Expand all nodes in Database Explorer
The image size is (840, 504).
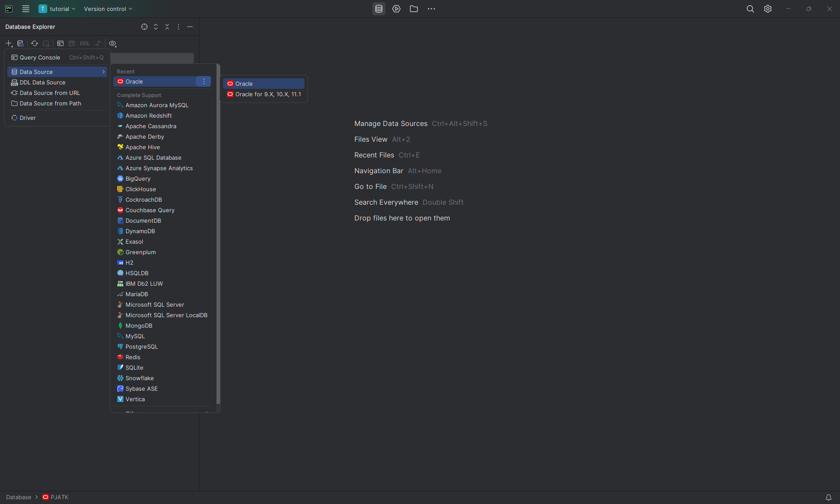coord(156,27)
